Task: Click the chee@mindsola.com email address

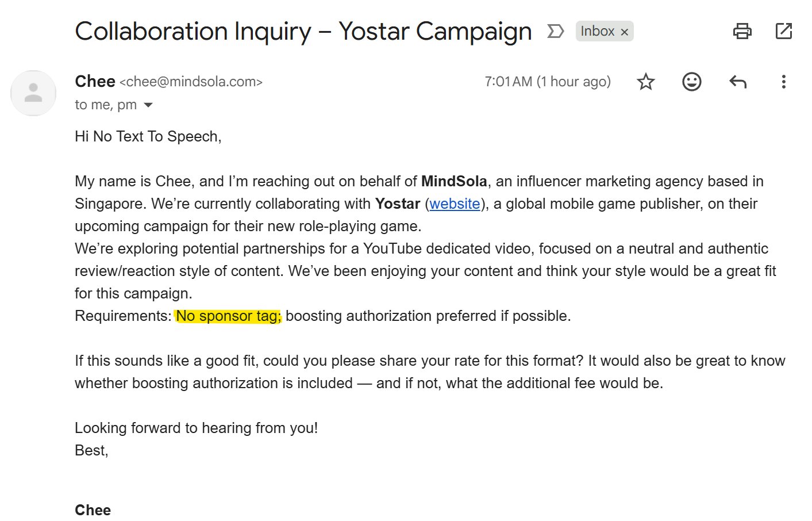Action: tap(191, 82)
